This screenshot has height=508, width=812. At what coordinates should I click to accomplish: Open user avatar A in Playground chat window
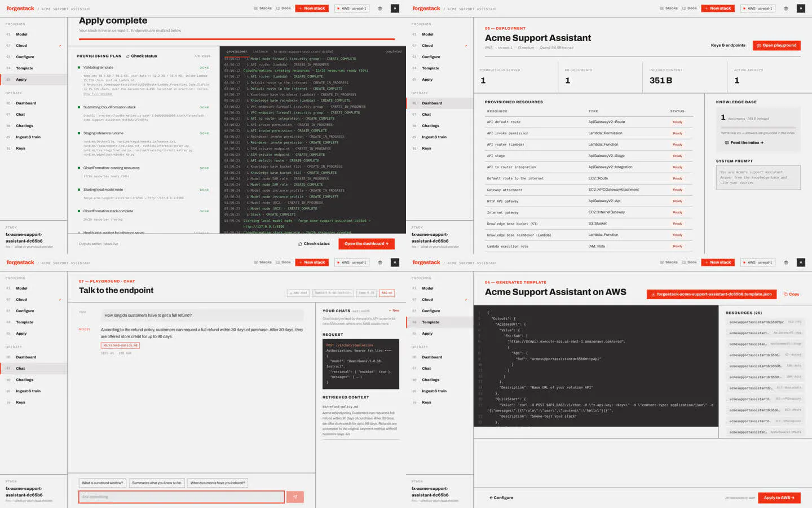395,262
